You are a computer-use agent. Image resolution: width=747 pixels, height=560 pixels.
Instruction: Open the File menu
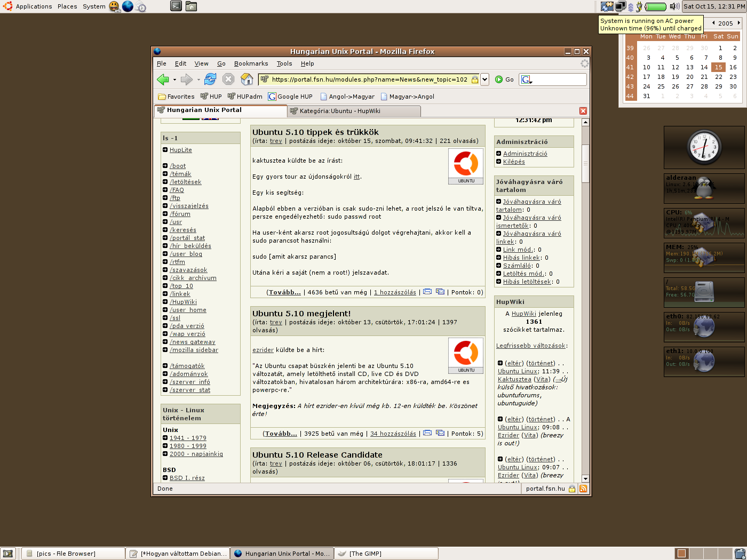pyautogui.click(x=162, y=63)
